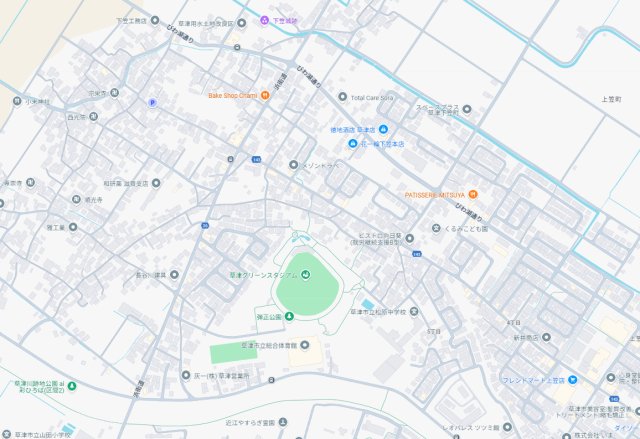Select the くるみこども園 marker
The width and height of the screenshot is (640, 439).
pyautogui.click(x=436, y=228)
